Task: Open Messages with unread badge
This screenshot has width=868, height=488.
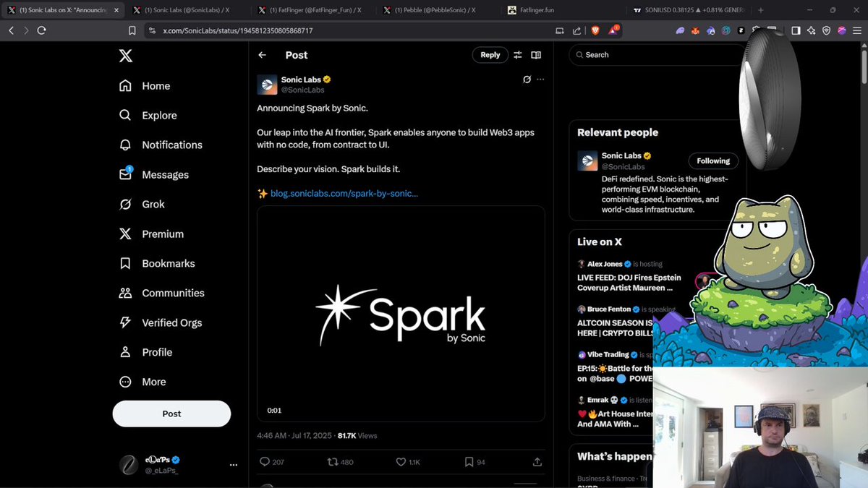Action: click(x=153, y=174)
